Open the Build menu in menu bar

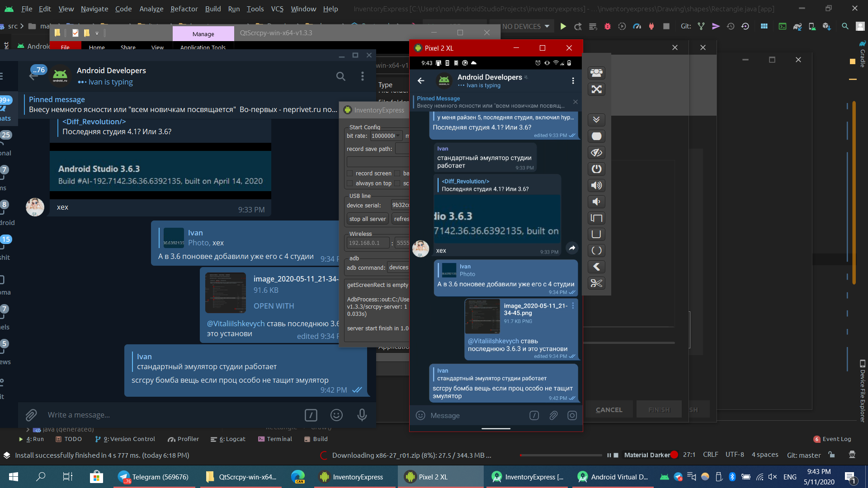213,9
